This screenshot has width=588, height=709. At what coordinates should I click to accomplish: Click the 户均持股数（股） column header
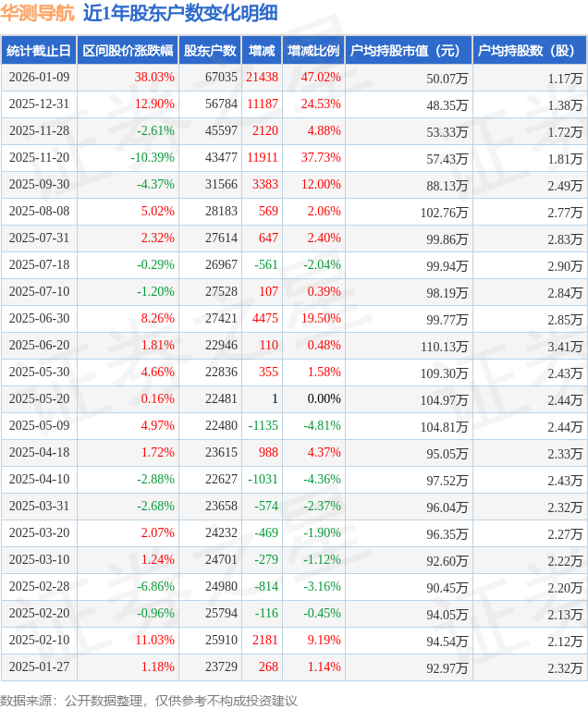(x=529, y=51)
